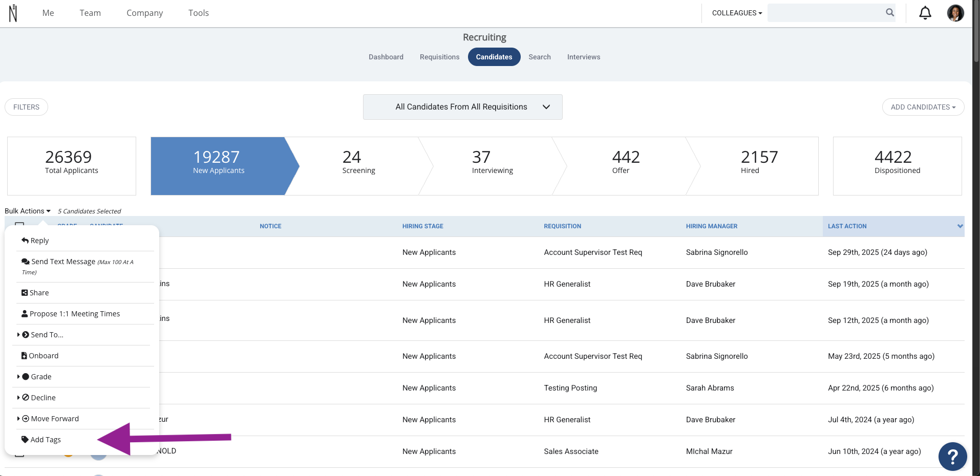The width and height of the screenshot is (980, 476).
Task: Expand the Send To... submenu
Action: (41, 335)
